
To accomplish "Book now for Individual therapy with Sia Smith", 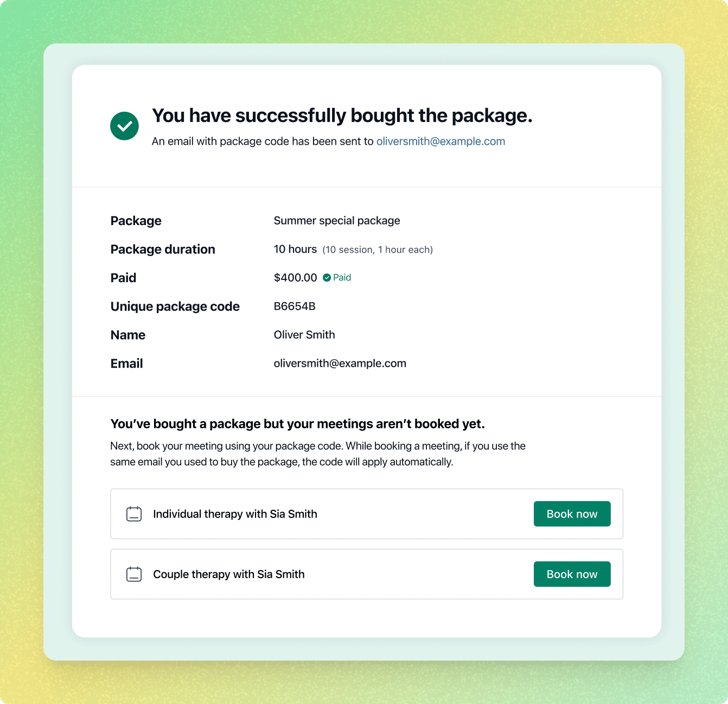I will tap(572, 514).
